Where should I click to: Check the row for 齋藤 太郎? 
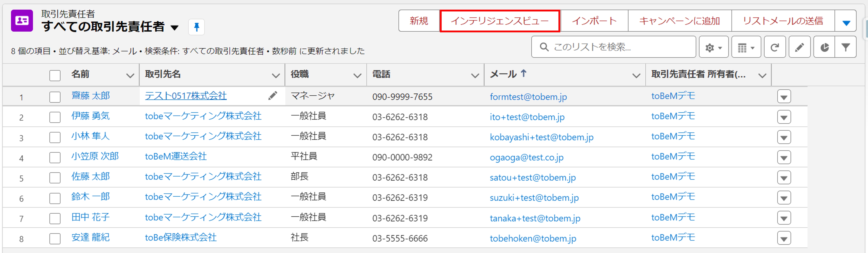pyautogui.click(x=55, y=97)
